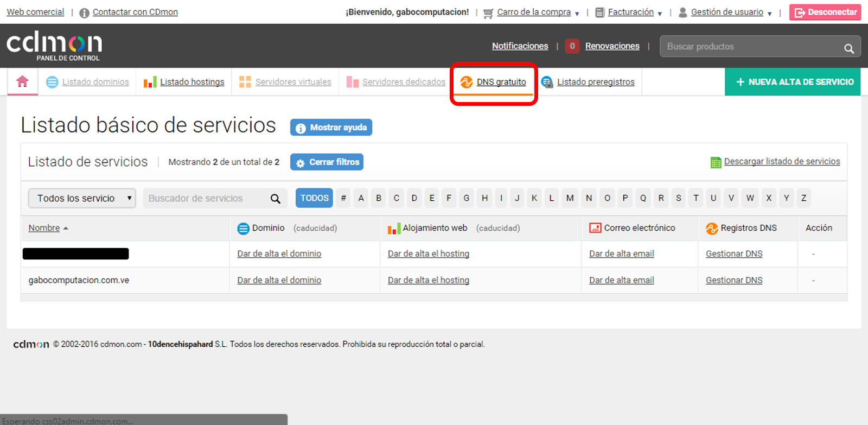
Task: Open the Todos los servicios dropdown
Action: point(82,199)
